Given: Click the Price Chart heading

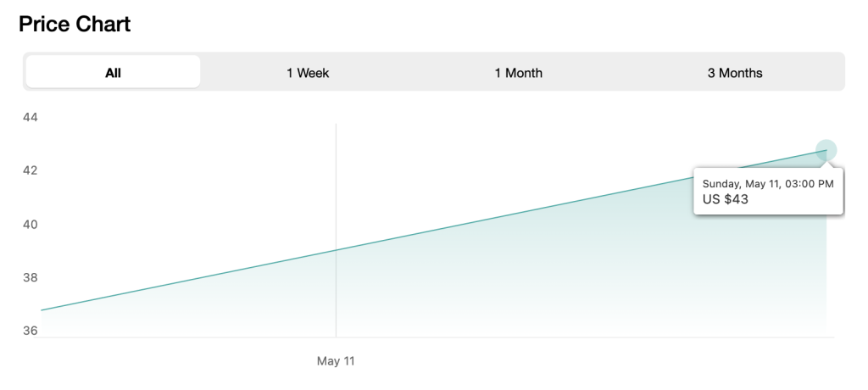Looking at the screenshot, I should click(75, 24).
